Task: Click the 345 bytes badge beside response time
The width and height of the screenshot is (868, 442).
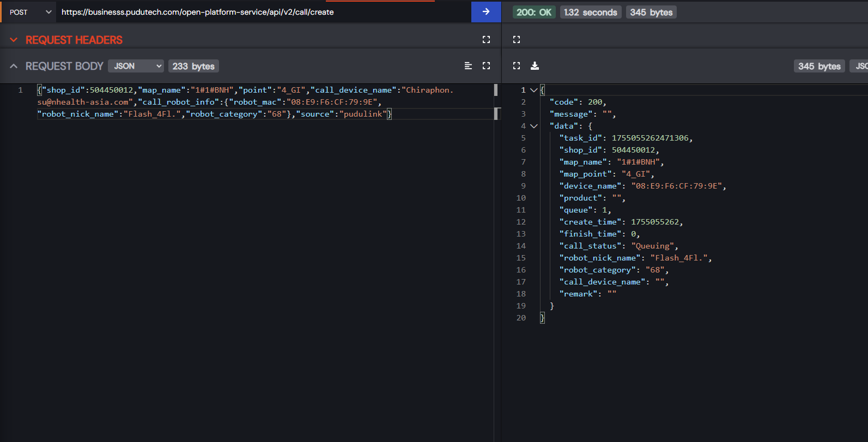Action: pos(651,12)
